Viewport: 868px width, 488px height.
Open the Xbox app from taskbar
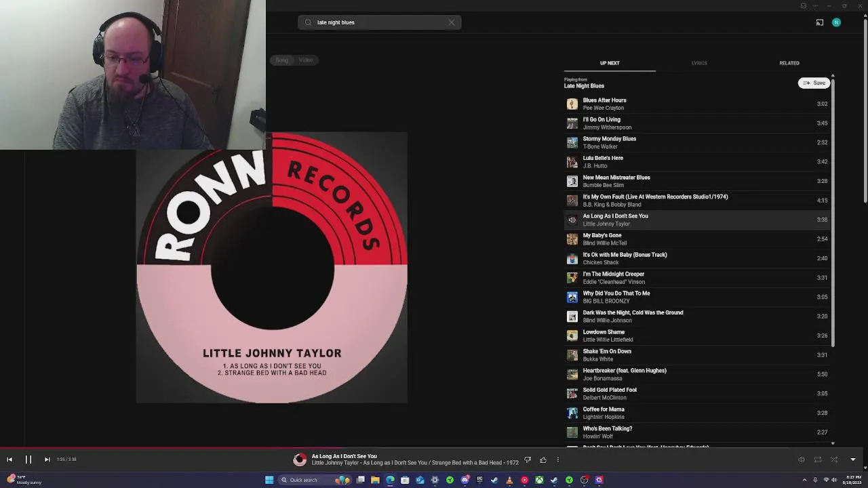tap(539, 480)
